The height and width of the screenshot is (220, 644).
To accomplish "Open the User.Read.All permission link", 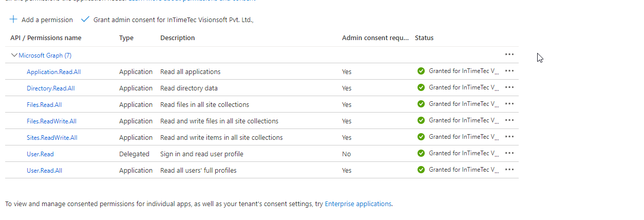I will click(44, 171).
